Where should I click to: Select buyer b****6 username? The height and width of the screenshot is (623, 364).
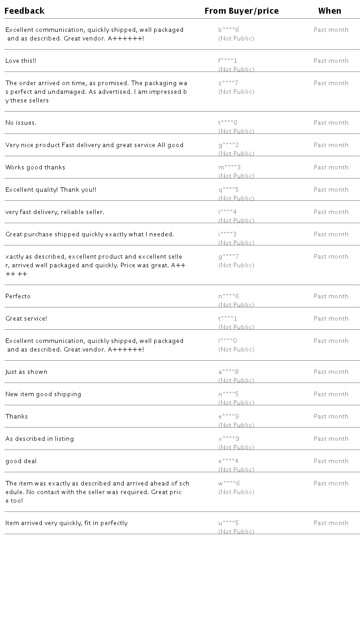click(x=228, y=30)
